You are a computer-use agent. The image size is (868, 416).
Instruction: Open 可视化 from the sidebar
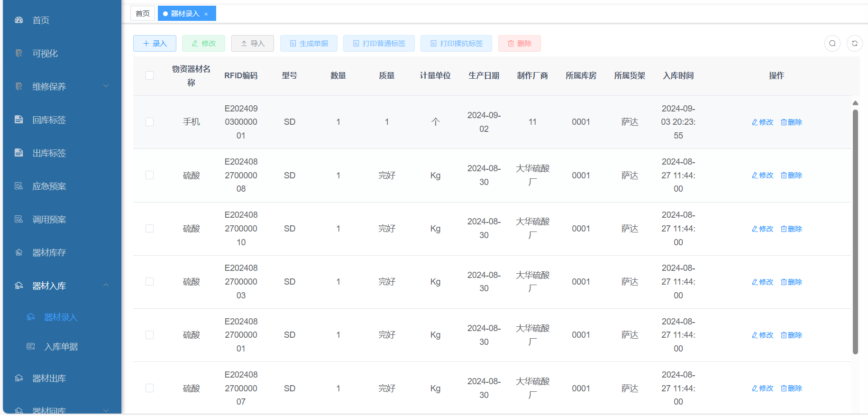45,54
